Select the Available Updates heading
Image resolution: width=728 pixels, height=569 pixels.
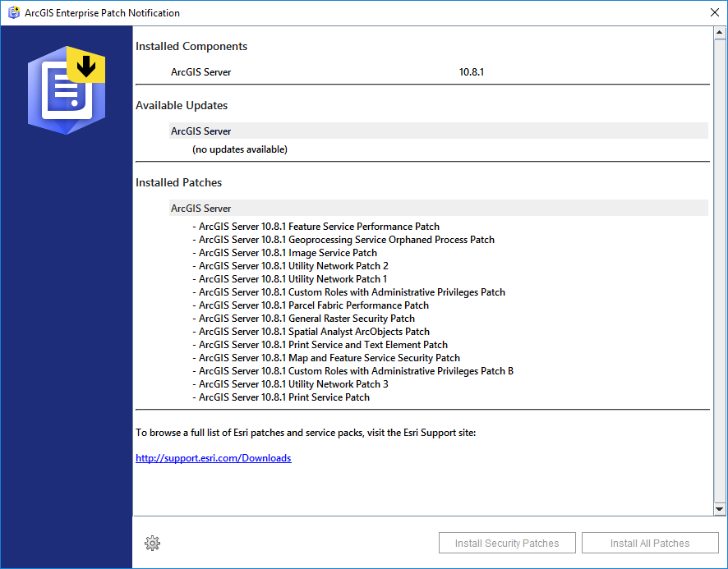pos(182,105)
